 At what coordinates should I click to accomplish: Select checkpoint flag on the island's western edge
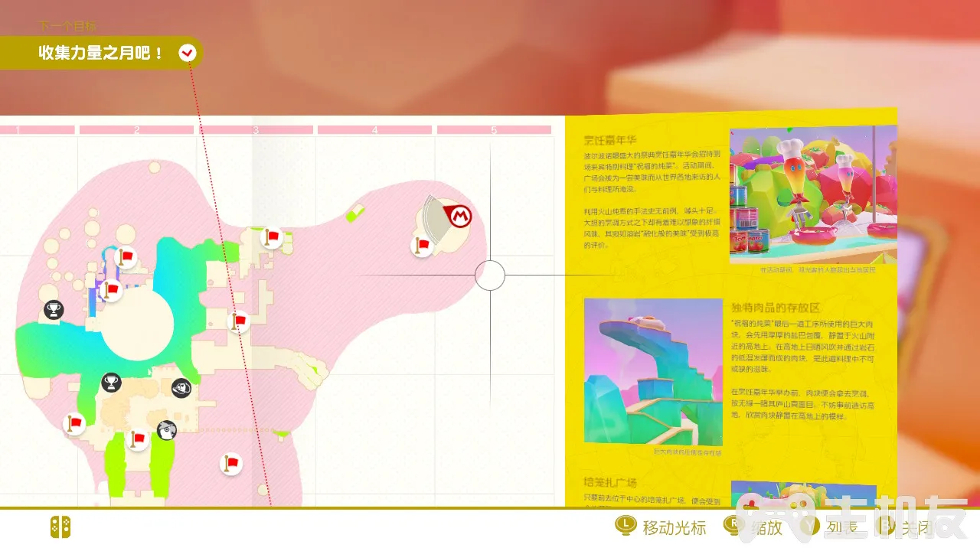[x=73, y=422]
